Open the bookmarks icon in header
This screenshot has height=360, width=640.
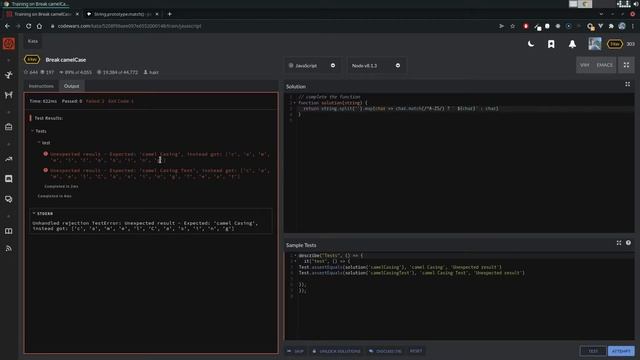[551, 44]
